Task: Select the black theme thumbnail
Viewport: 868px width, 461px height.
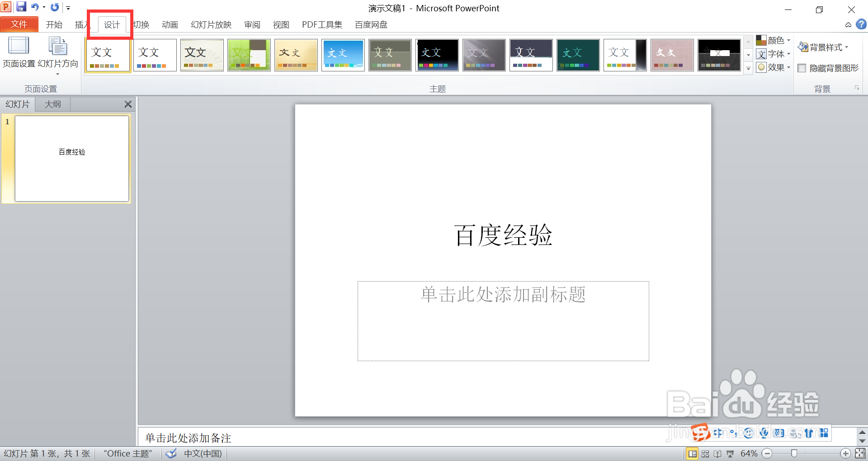Action: pos(437,55)
